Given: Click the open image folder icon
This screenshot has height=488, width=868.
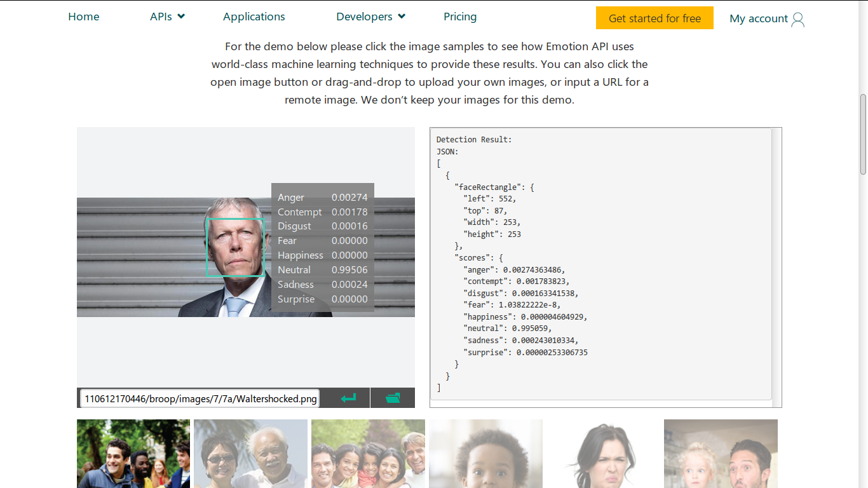Looking at the screenshot, I should pos(393,398).
